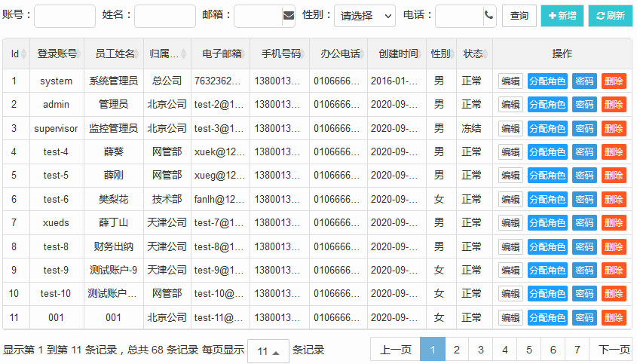Delete the test-4 user row

pos(614,152)
